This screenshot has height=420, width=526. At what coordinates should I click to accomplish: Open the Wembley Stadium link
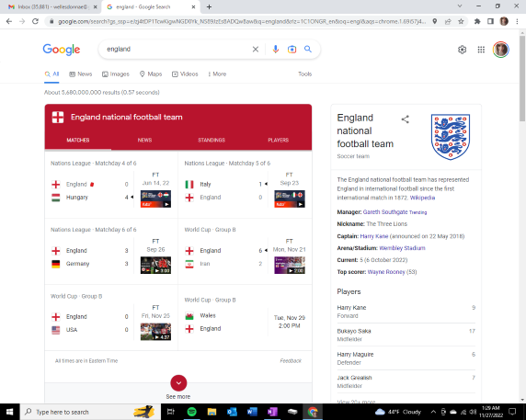click(402, 248)
